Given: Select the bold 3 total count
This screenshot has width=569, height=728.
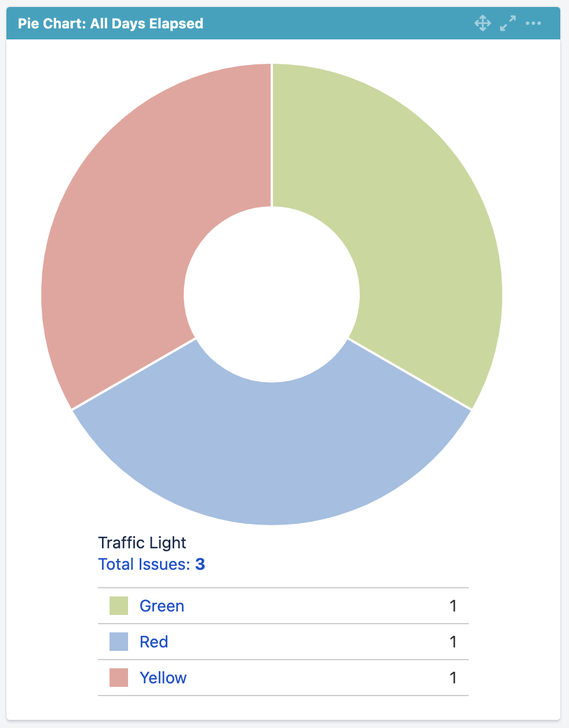Looking at the screenshot, I should 200,564.
